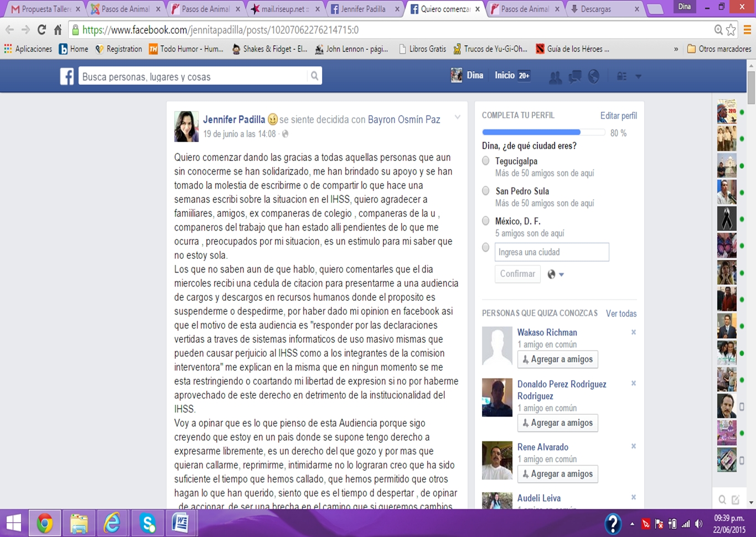Open the chat search icon in sidebar
Screen dimensions: 756x537
tap(722, 500)
